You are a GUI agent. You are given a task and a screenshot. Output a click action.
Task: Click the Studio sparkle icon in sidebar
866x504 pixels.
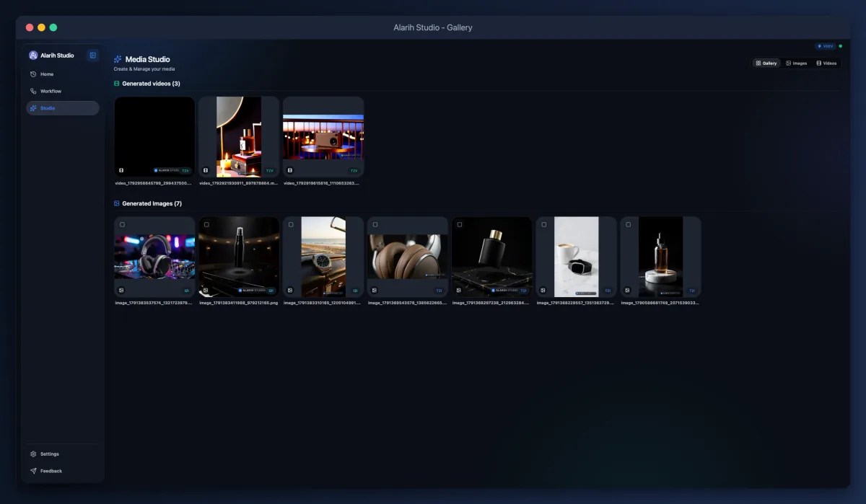click(x=33, y=108)
